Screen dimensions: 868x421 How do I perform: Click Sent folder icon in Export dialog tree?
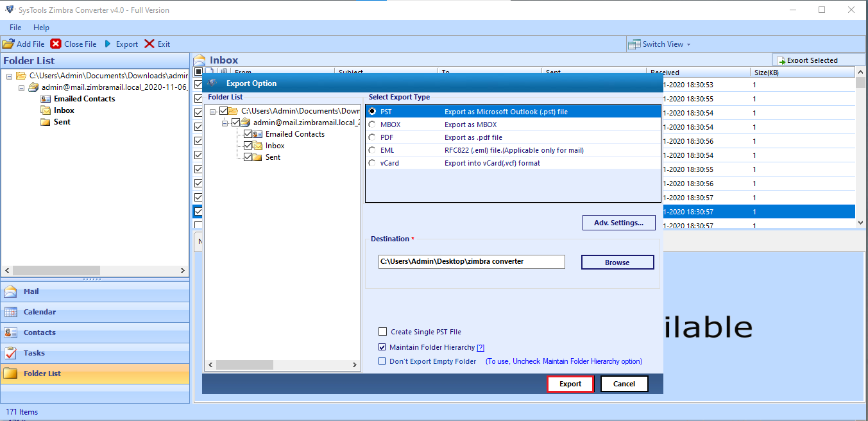[257, 157]
